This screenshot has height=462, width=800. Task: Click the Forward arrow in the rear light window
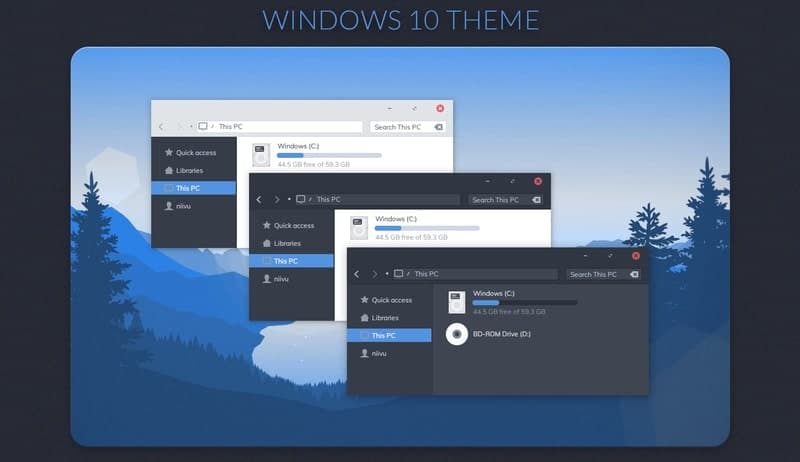pyautogui.click(x=179, y=126)
